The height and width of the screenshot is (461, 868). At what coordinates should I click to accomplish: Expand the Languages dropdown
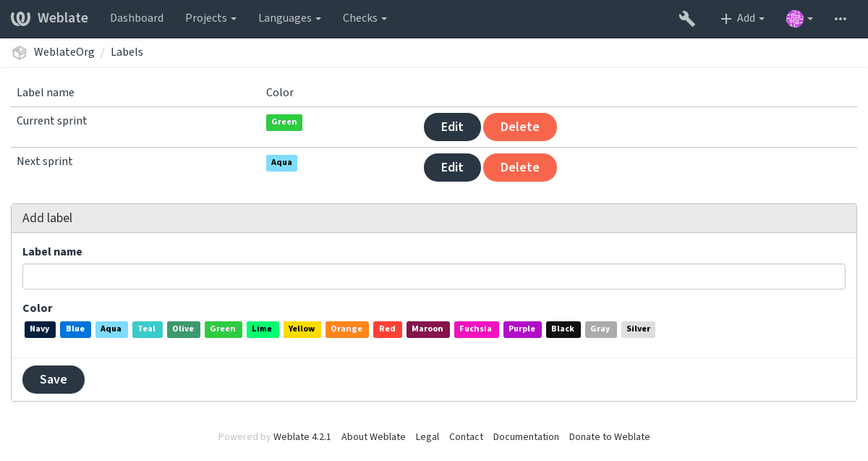point(289,18)
